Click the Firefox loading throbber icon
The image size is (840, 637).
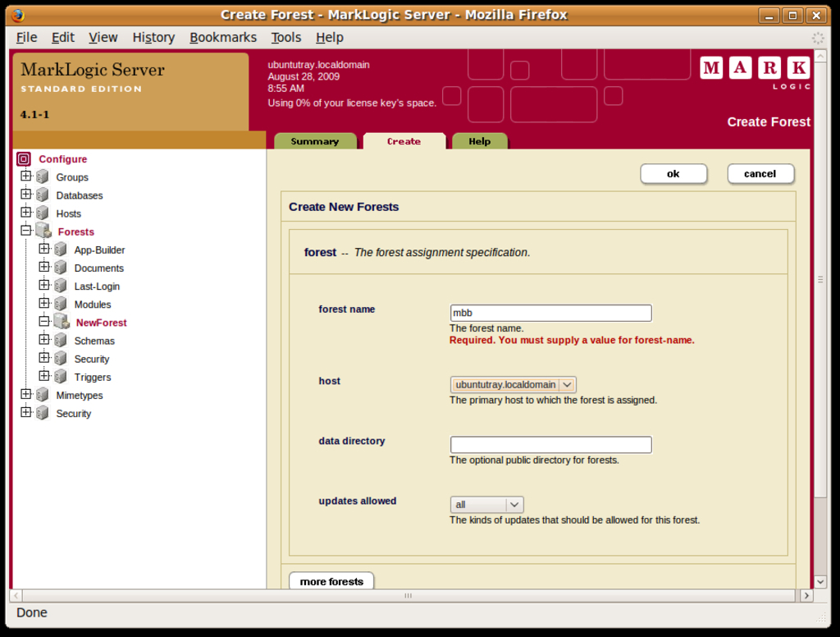[x=818, y=38]
